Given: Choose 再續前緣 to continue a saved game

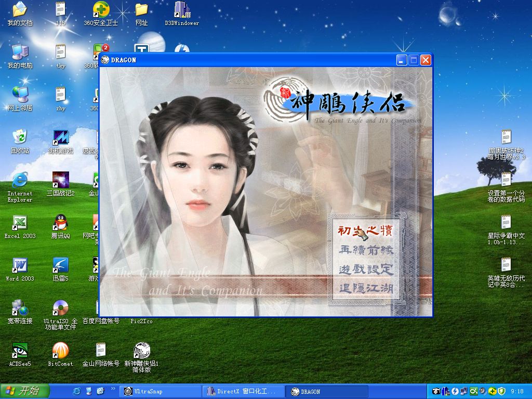Looking at the screenshot, I should pyautogui.click(x=366, y=250).
